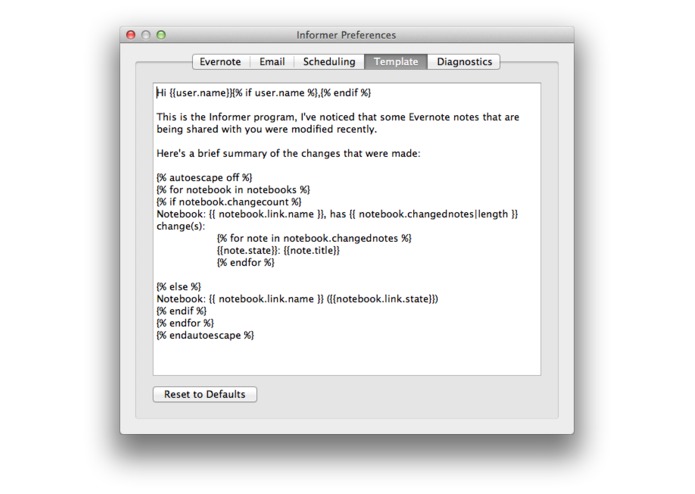Click '{% for note in notebook.changednotes %}' line

(314, 238)
